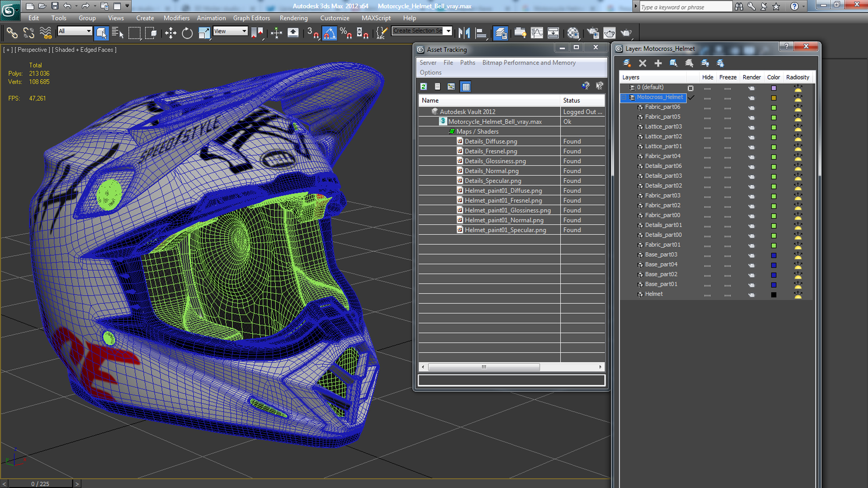Toggle current layer checkbox for 0 (default)
The height and width of the screenshot is (488, 868).
690,88
